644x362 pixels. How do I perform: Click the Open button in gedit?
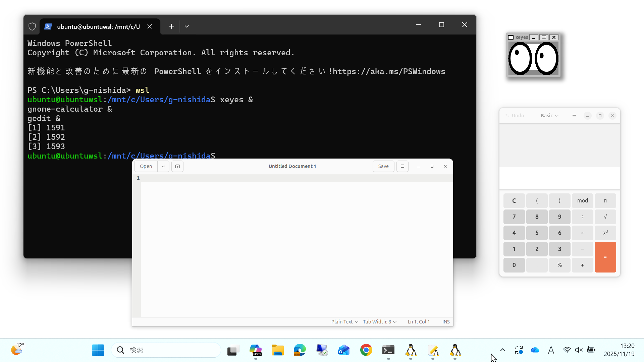tap(146, 166)
